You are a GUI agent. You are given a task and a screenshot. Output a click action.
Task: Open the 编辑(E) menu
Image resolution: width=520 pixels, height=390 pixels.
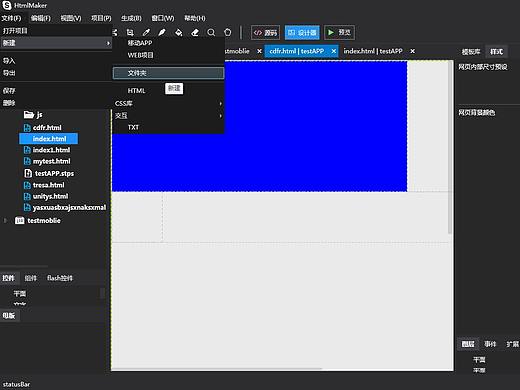coord(41,18)
